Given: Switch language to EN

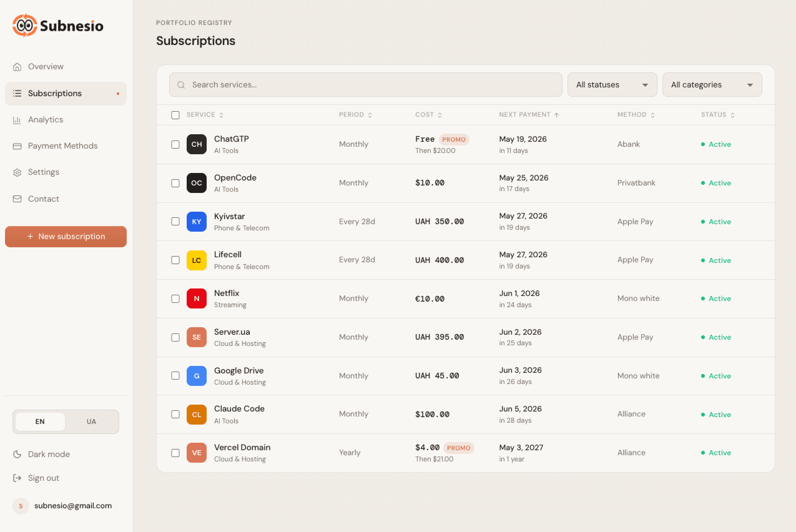Looking at the screenshot, I should pyautogui.click(x=40, y=422).
